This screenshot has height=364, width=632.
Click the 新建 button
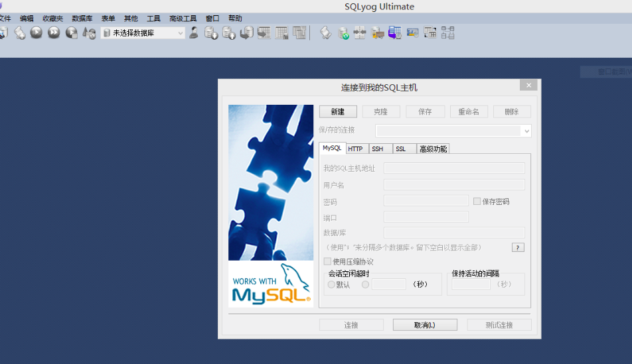click(x=338, y=111)
